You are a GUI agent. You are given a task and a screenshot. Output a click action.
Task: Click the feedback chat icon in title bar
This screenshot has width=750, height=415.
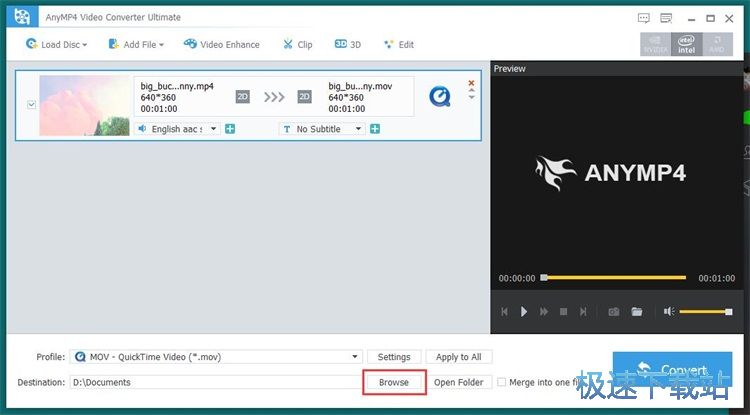pyautogui.click(x=644, y=18)
